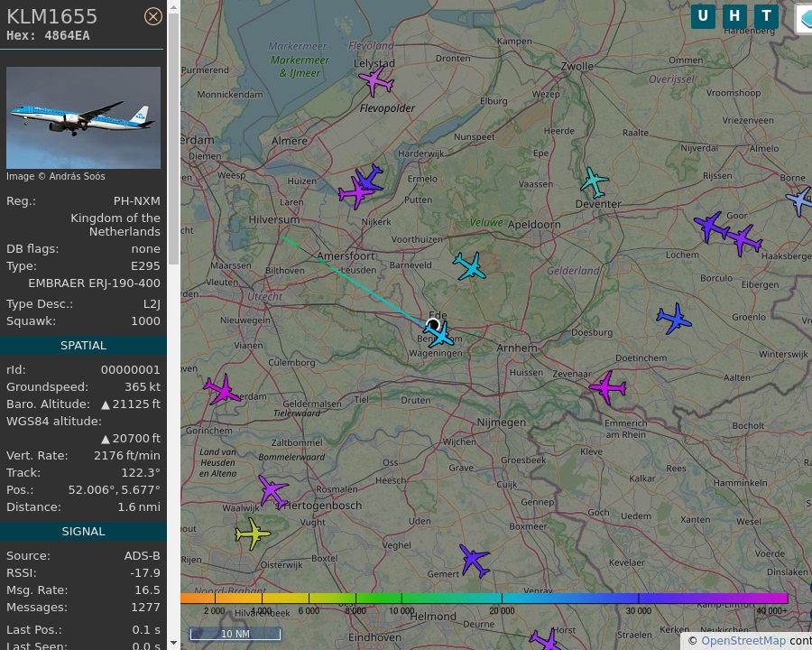
Task: Click the Msg. Rate value 16.5
Action: click(x=147, y=590)
